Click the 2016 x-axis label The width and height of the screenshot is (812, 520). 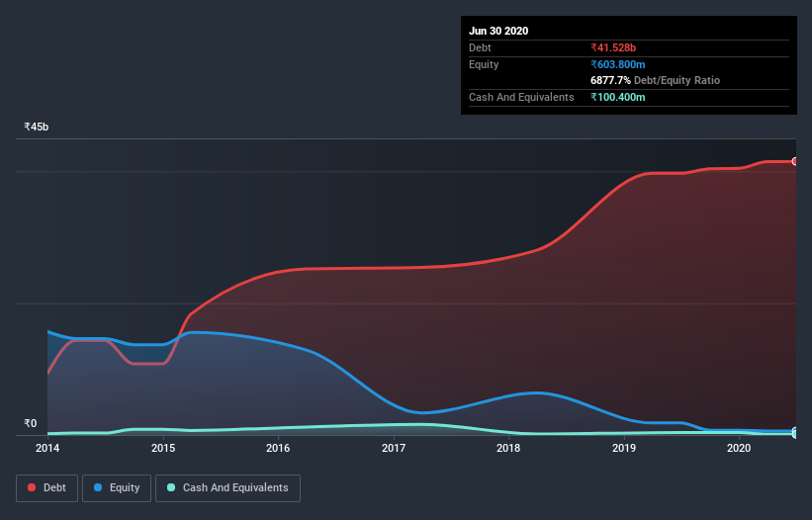click(x=278, y=448)
